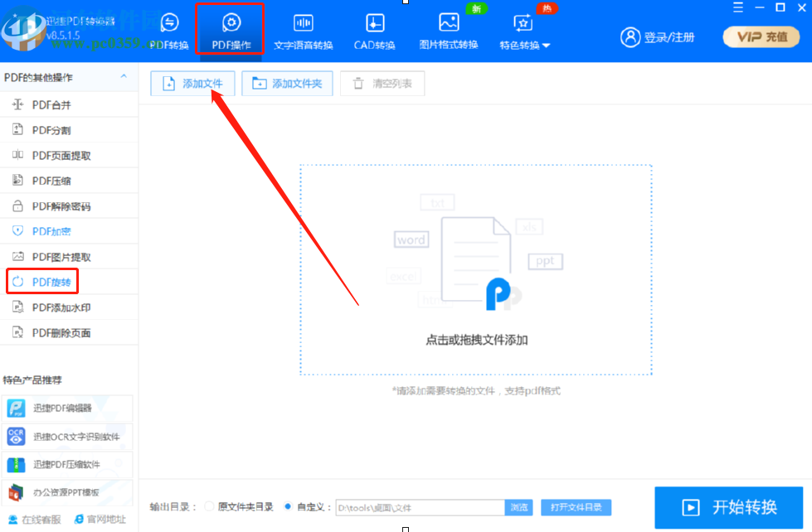The image size is (812, 532).
Task: Choose the PDF页面提取 page extraction tool
Action: [x=58, y=155]
